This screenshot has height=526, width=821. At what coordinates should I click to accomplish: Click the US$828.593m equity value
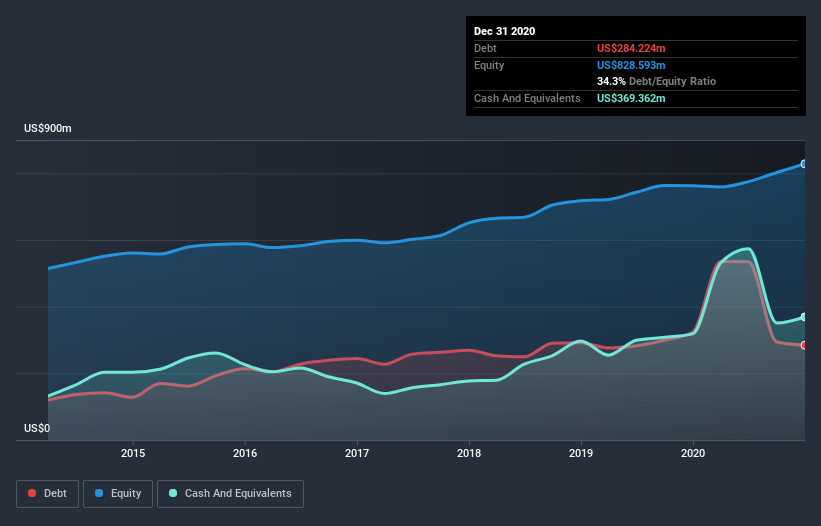[631, 65]
